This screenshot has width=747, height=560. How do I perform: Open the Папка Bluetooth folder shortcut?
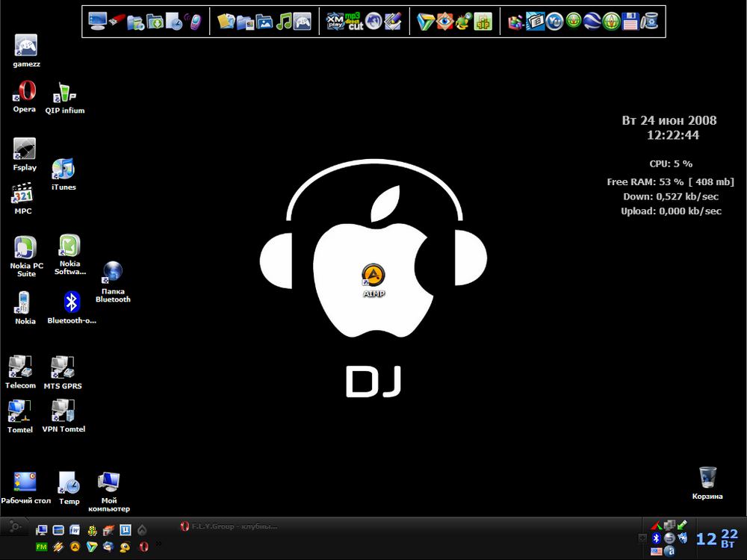click(113, 282)
